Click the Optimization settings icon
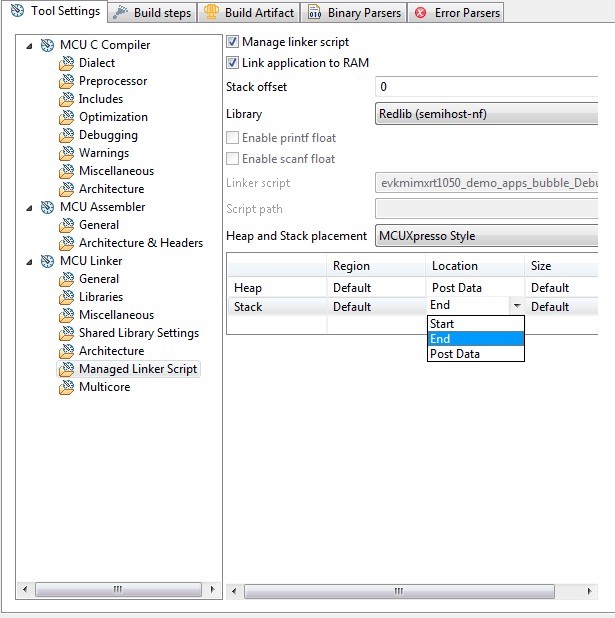615x618 pixels. (66, 117)
